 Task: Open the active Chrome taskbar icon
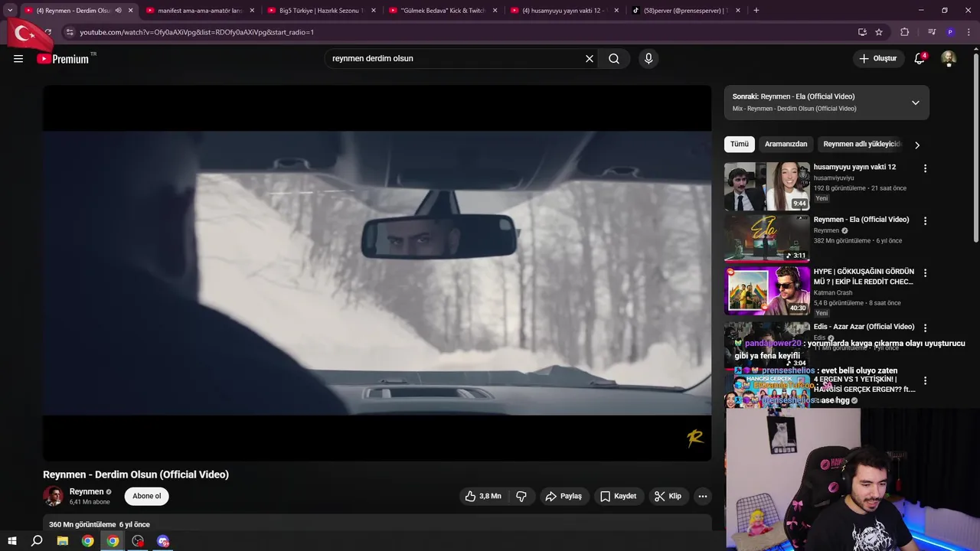point(113,541)
